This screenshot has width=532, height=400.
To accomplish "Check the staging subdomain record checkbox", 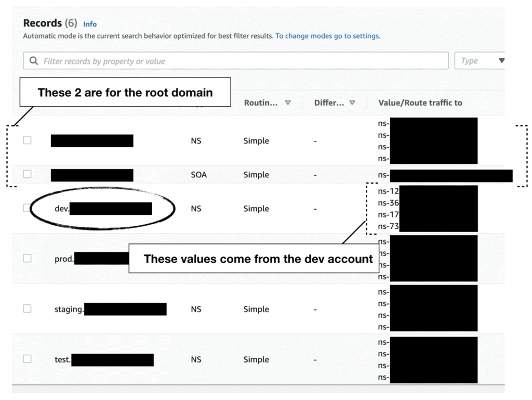I will coord(27,308).
